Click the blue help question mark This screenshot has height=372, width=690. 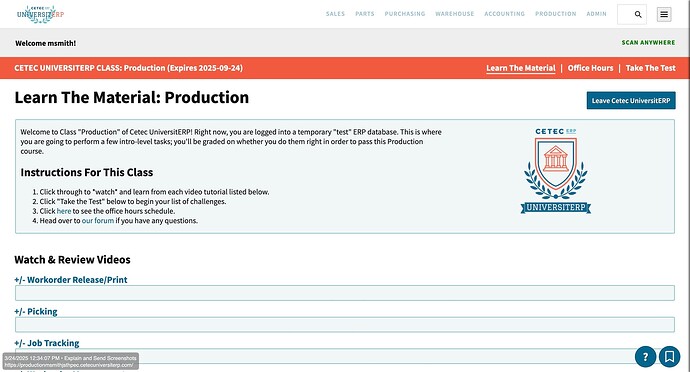(x=646, y=356)
